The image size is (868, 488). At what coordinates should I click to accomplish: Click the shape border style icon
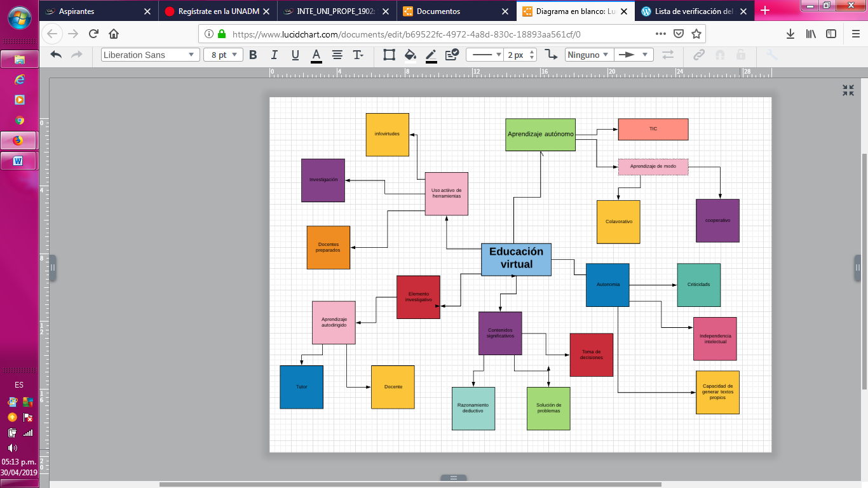pyautogui.click(x=389, y=55)
